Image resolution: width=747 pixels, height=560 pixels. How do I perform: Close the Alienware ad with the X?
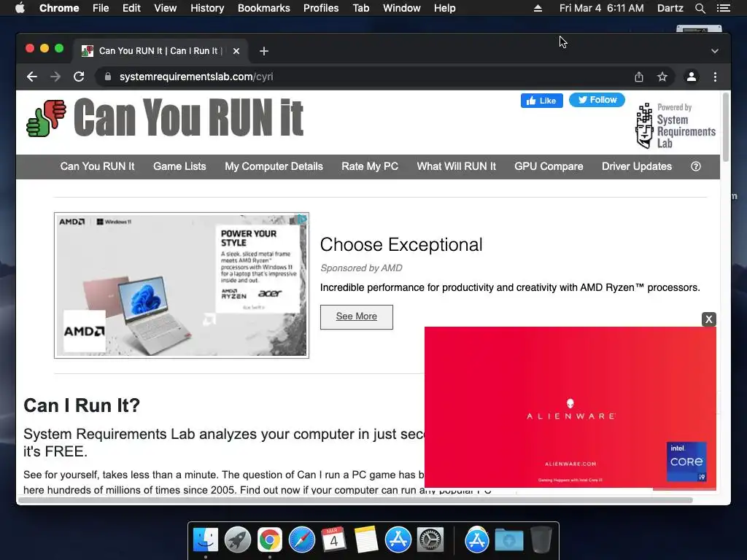tap(708, 319)
